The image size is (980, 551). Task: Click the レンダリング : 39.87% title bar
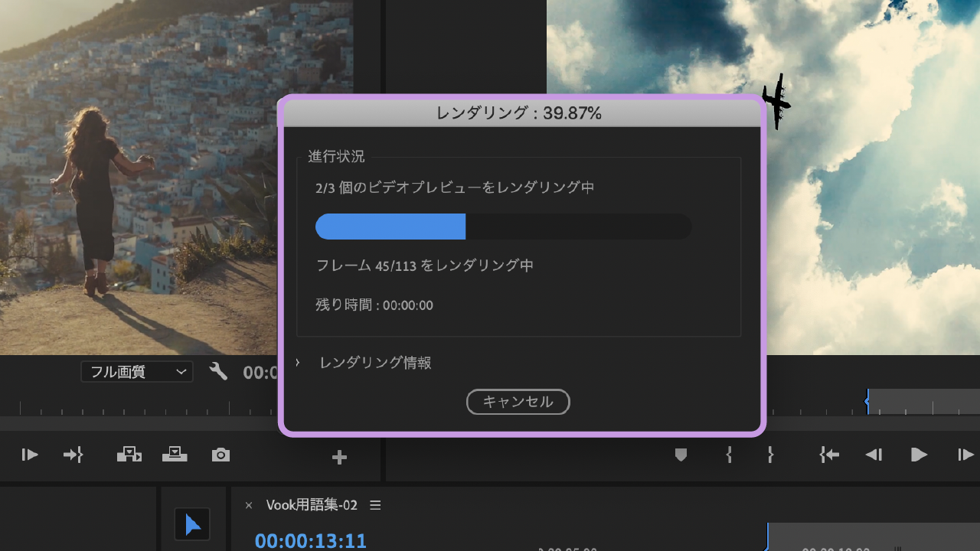[x=522, y=113]
